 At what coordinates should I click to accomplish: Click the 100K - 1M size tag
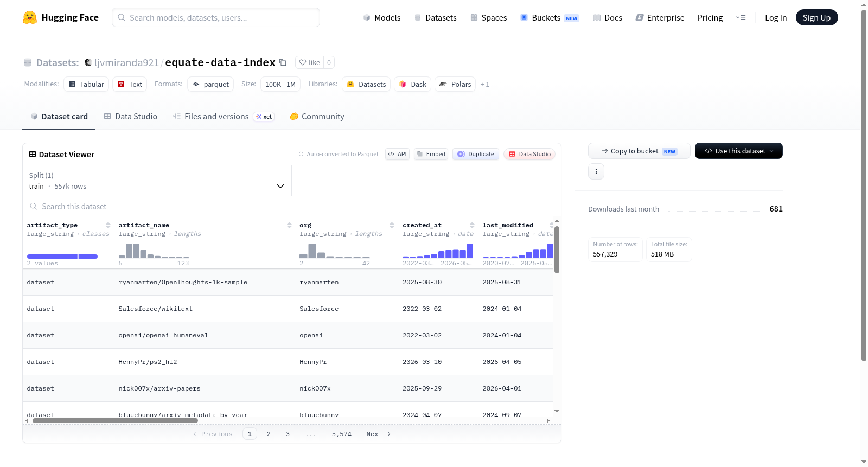point(280,84)
